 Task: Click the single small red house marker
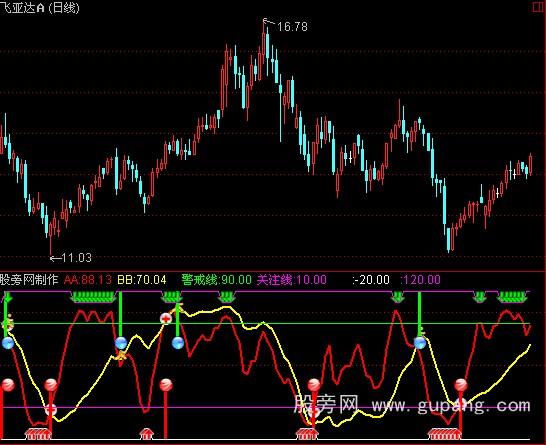tap(147, 434)
